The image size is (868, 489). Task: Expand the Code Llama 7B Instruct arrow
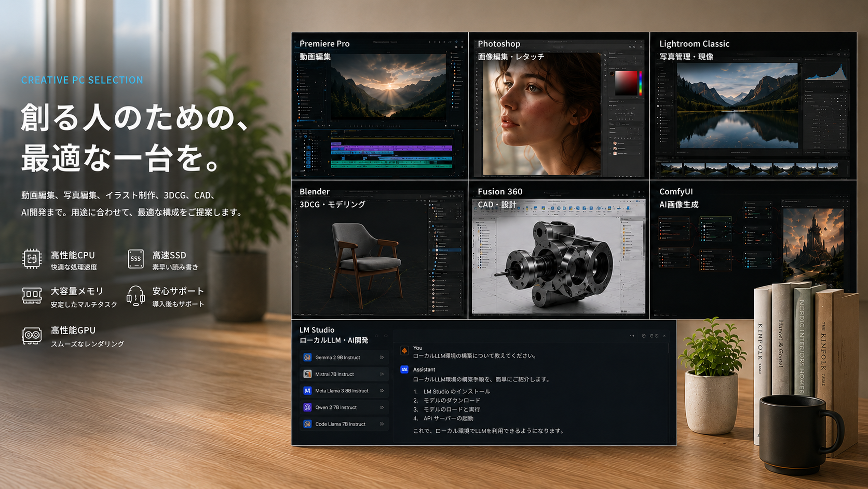[x=382, y=424]
